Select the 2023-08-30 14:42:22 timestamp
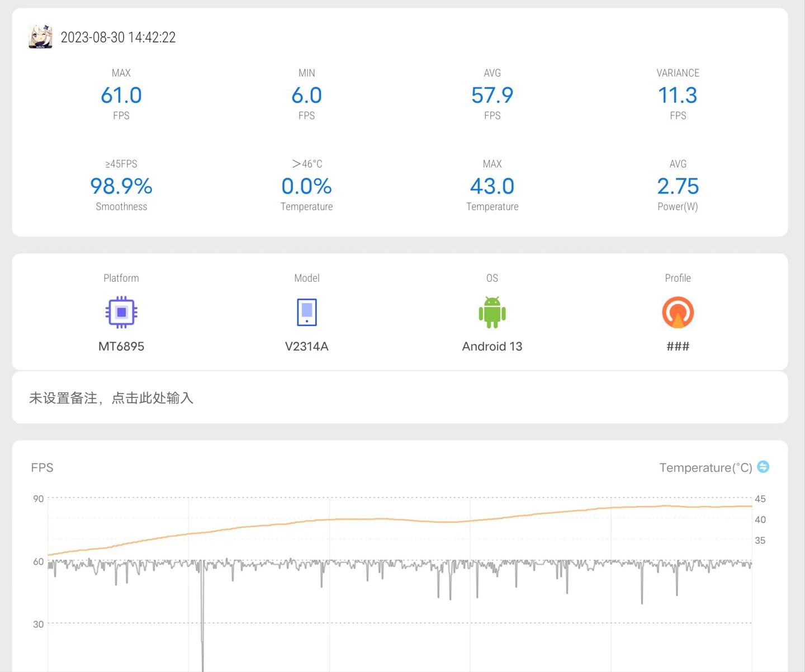This screenshot has width=805, height=672. [x=118, y=37]
